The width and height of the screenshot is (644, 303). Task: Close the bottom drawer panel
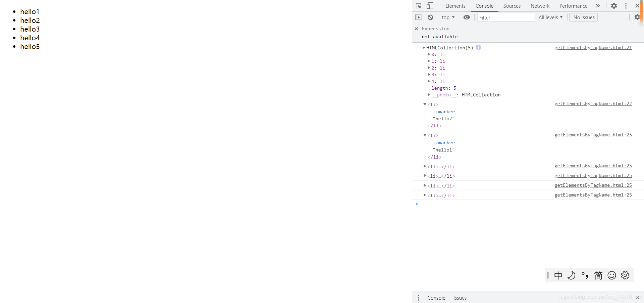coord(637,298)
